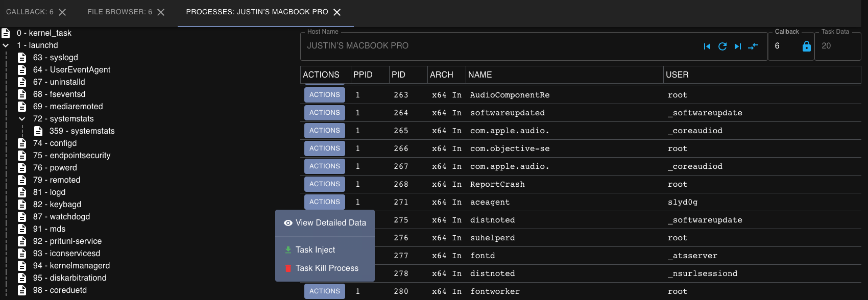Click the compare process listings arrows icon
This screenshot has width=868, height=300.
click(753, 46)
